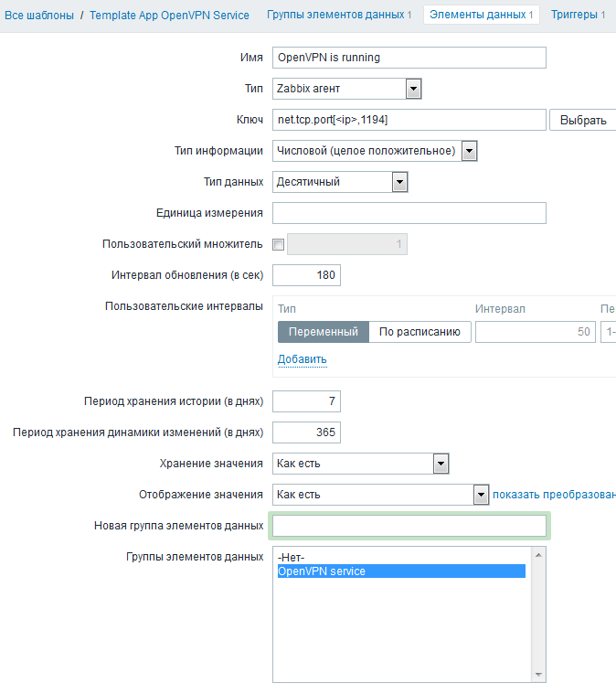616x694 pixels.
Task: Select the 'По расписанию' interval type
Action: coord(420,332)
